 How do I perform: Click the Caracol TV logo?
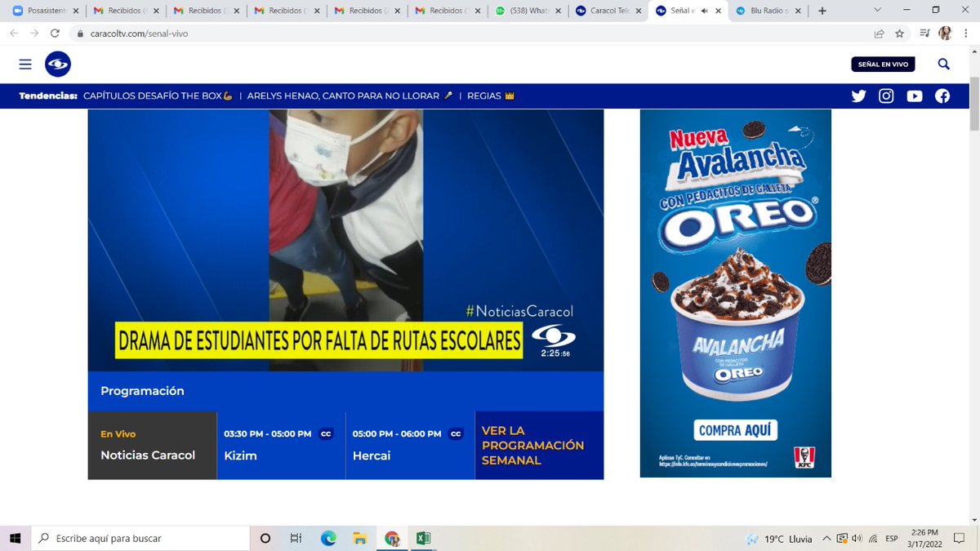point(58,64)
